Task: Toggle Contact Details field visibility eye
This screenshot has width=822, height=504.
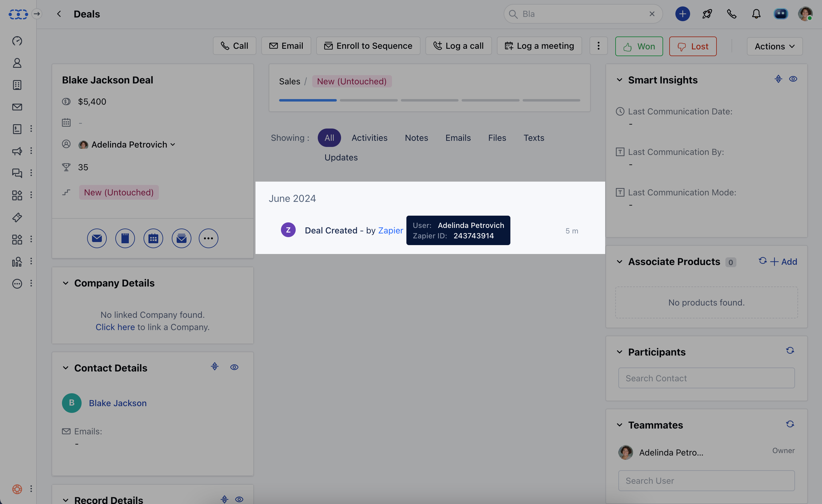Action: pyautogui.click(x=234, y=367)
